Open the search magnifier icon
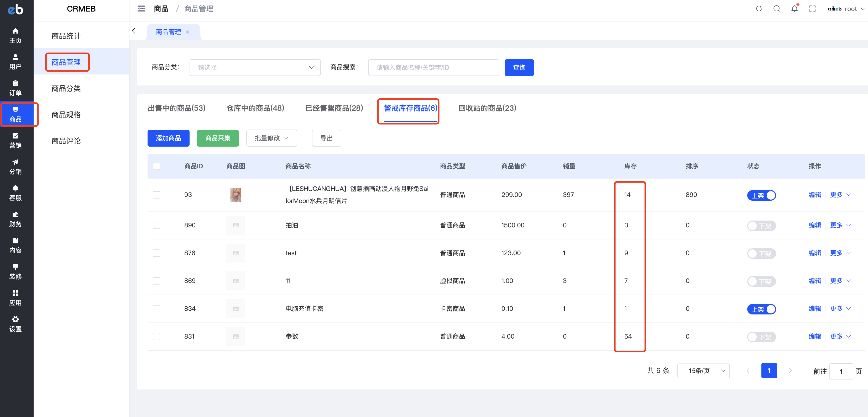 click(776, 9)
